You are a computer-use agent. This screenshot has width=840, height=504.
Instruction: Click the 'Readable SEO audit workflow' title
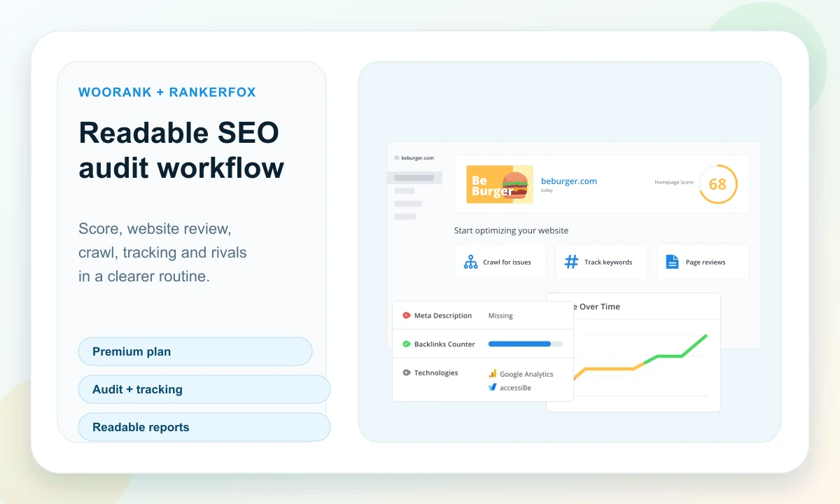[181, 150]
